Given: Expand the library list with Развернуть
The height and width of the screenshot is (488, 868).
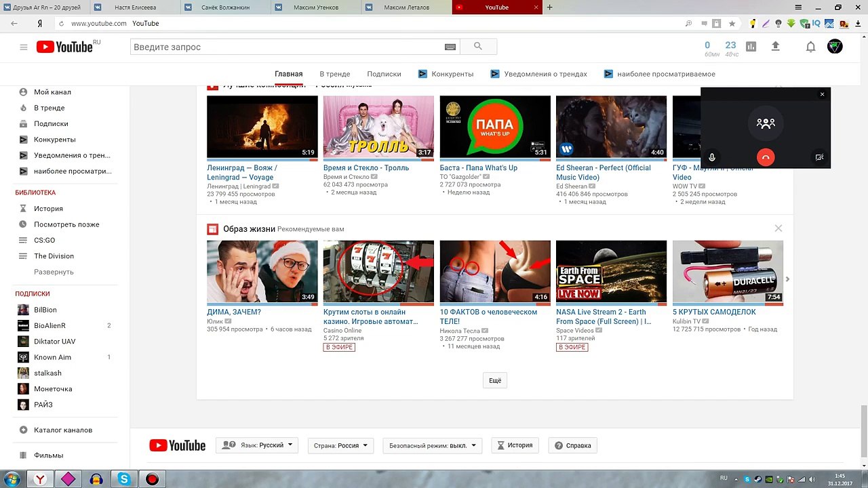Looking at the screenshot, I should click(54, 272).
